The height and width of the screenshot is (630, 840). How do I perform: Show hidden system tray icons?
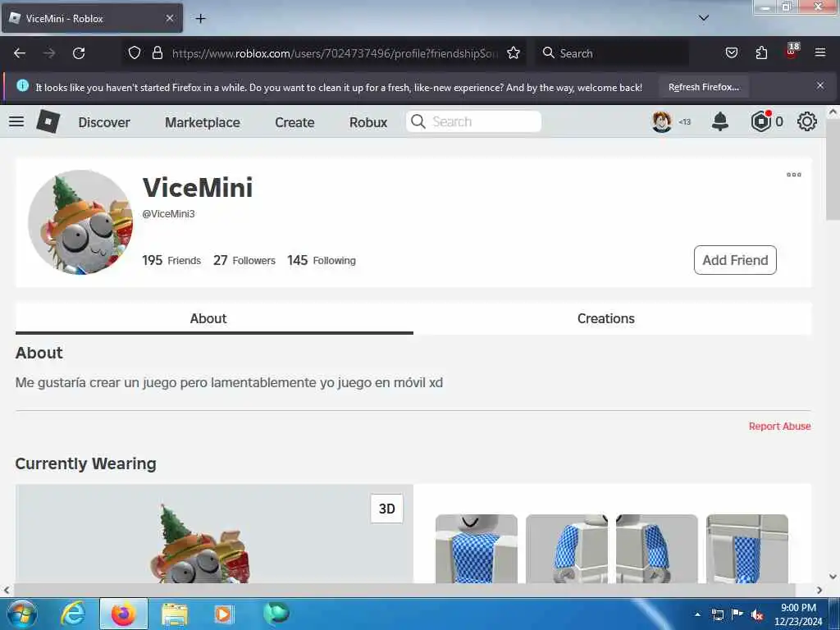[697, 614]
